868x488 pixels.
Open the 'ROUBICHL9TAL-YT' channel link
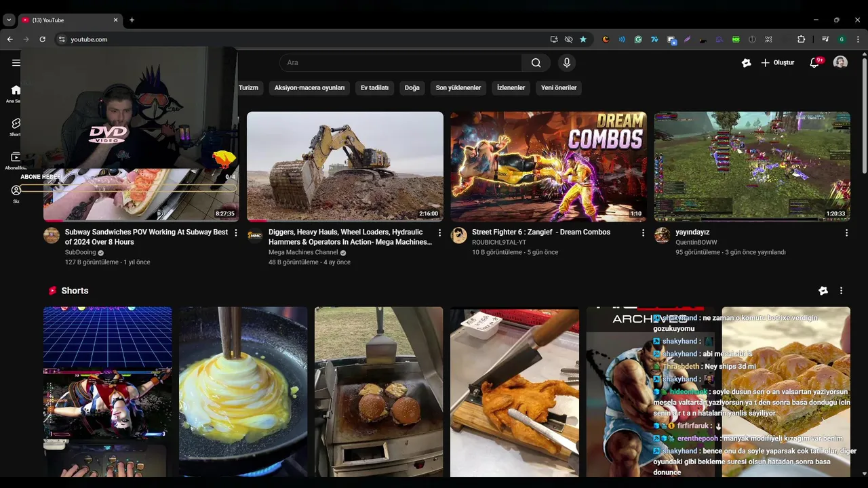(499, 242)
